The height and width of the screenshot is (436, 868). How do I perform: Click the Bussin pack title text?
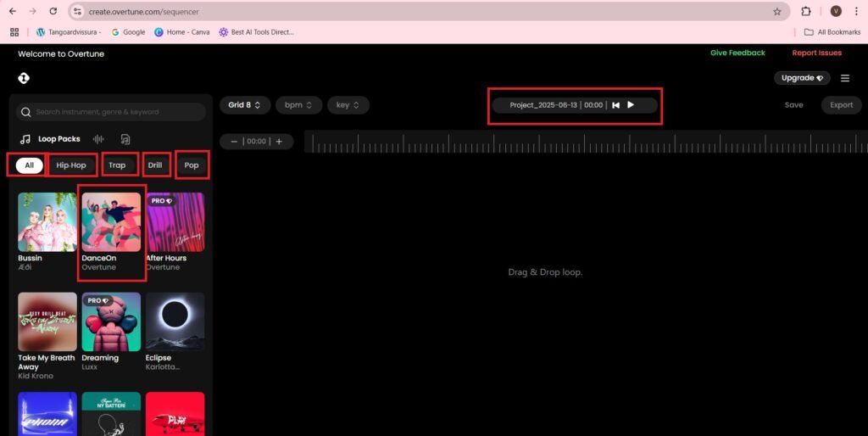click(30, 258)
